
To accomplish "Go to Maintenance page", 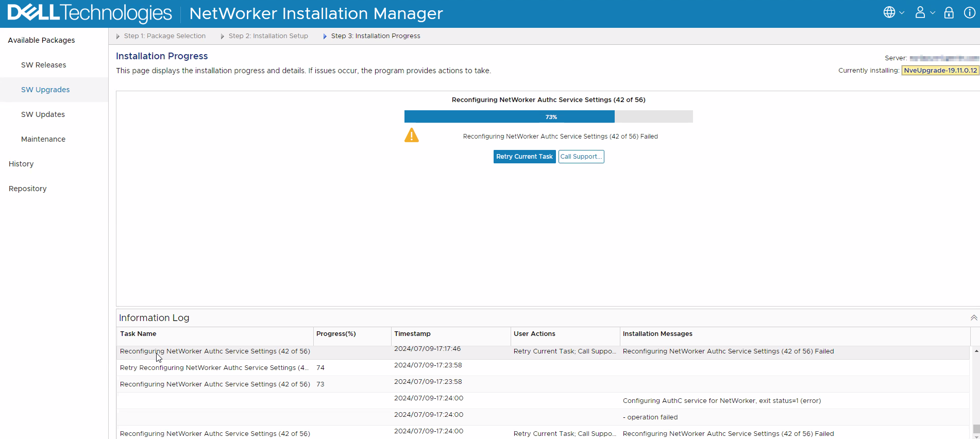I will pos(43,139).
